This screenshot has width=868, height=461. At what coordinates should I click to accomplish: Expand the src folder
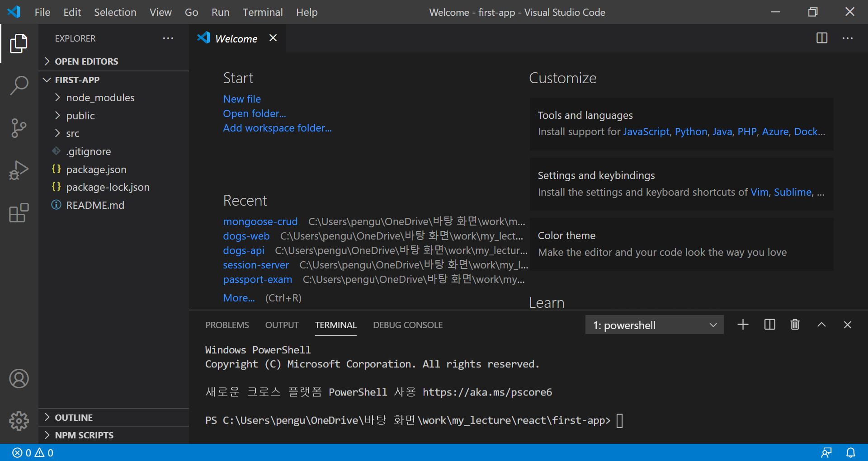click(113, 133)
